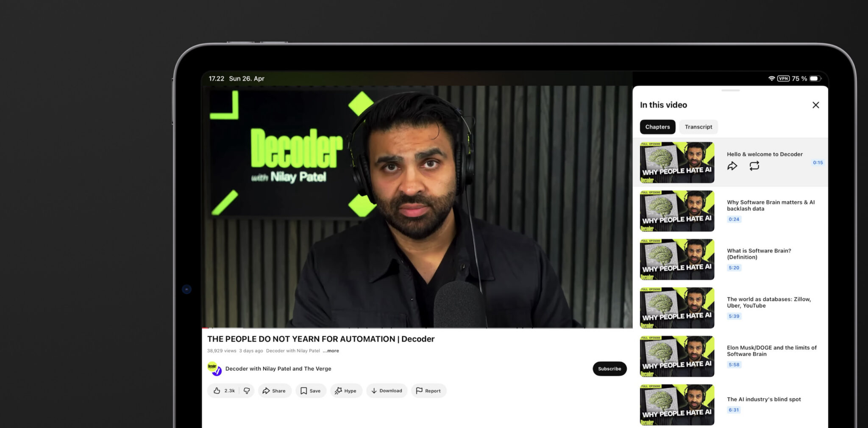Open Decoder with Nilay Patel channel name

click(x=278, y=369)
